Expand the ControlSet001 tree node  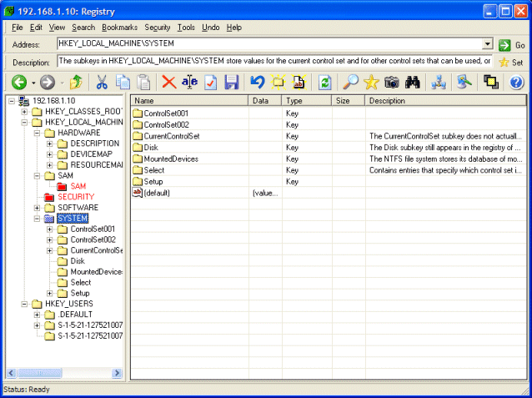(x=49, y=229)
